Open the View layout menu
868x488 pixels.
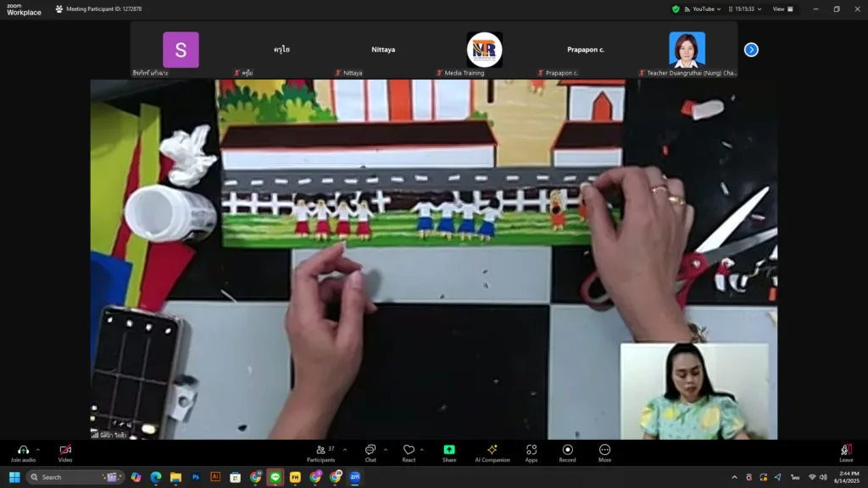click(782, 9)
